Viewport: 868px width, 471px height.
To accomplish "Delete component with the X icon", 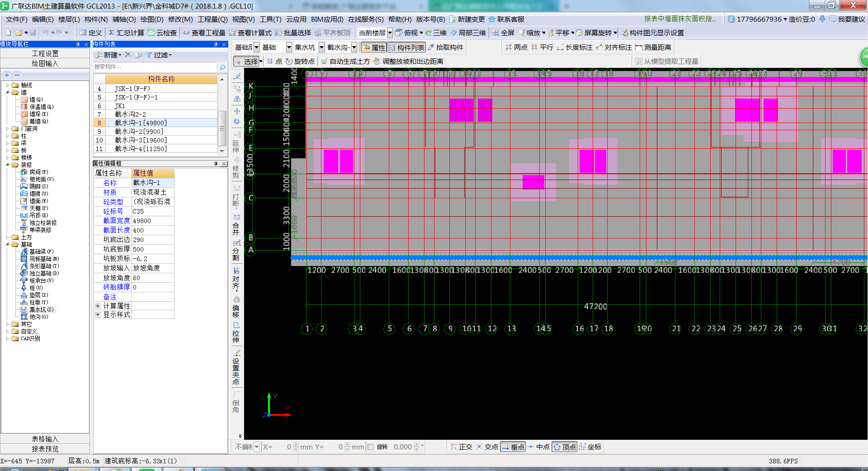I will pos(128,55).
